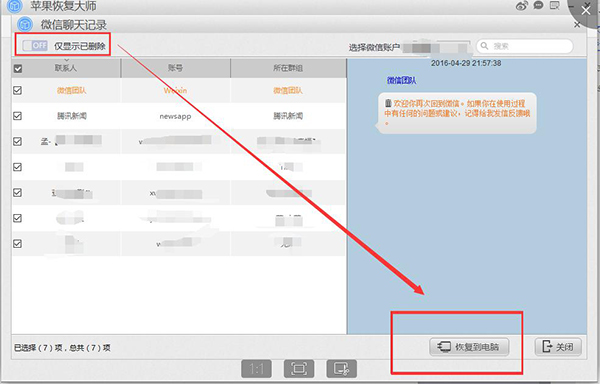This screenshot has height=384, width=600.
Task: Open the feedback note icon in title bar
Action: point(554,5)
